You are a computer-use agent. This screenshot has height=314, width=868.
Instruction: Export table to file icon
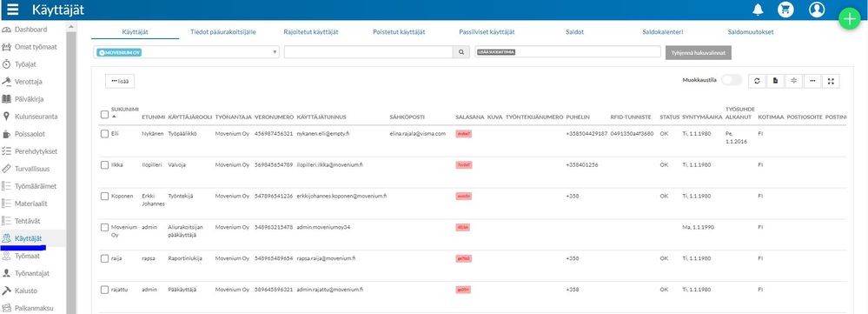click(x=775, y=81)
